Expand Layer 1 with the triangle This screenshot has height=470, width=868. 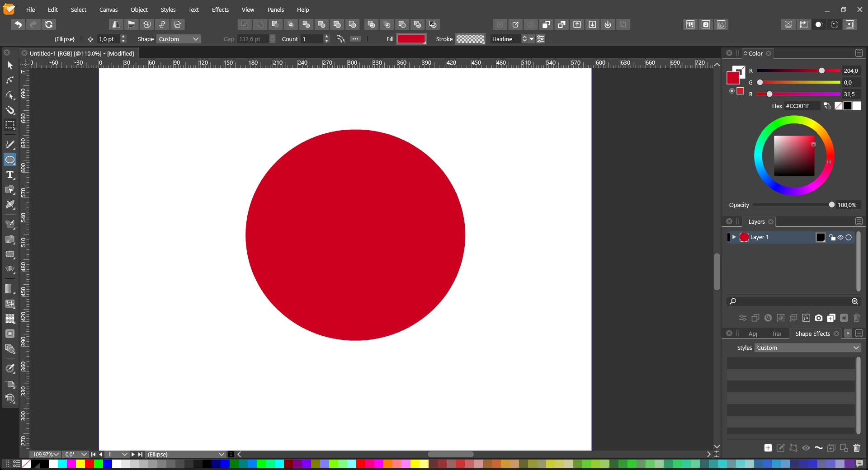pos(734,237)
